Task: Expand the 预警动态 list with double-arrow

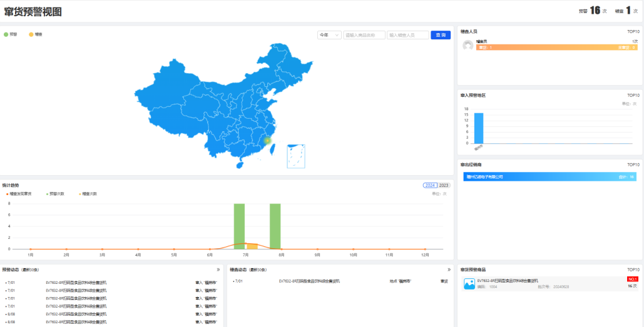Action: coord(218,269)
